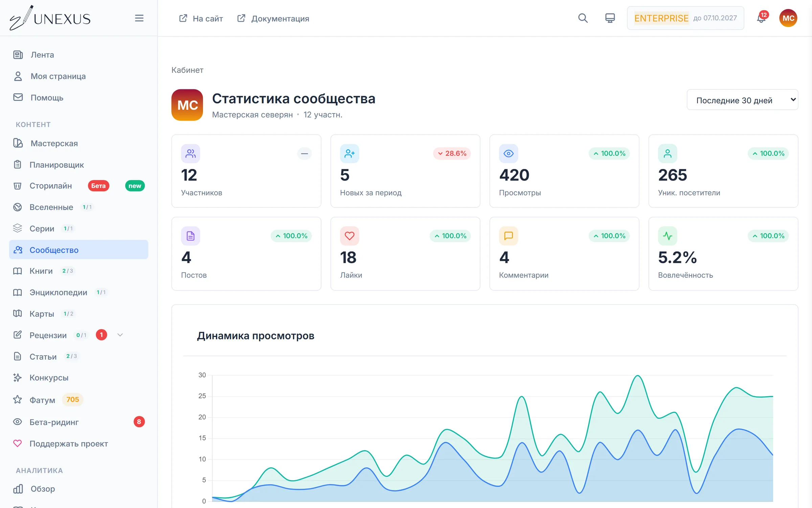Expand the Рецензии submenu chevron
Viewport: 812px width, 508px height.
pos(120,335)
